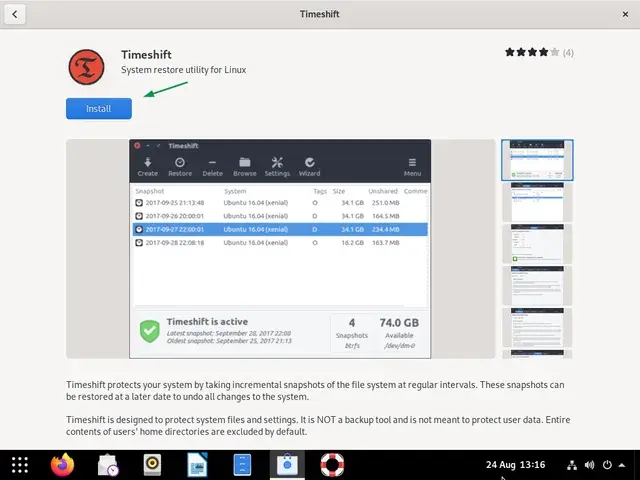Viewport: 640px width, 480px height.
Task: Click Restore icon in screenshot toolbar
Action: (x=180, y=167)
